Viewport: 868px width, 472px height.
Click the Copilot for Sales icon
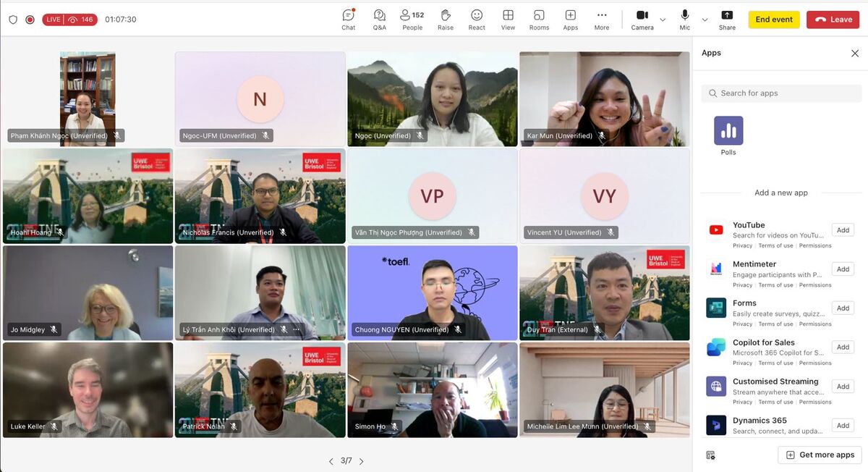tap(716, 347)
